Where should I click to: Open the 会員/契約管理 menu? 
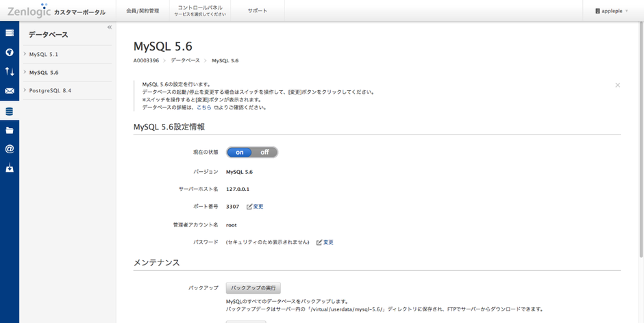tap(143, 11)
